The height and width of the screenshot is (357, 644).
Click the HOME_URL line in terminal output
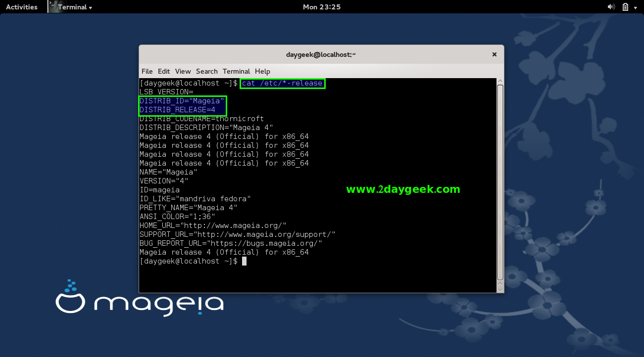click(213, 225)
